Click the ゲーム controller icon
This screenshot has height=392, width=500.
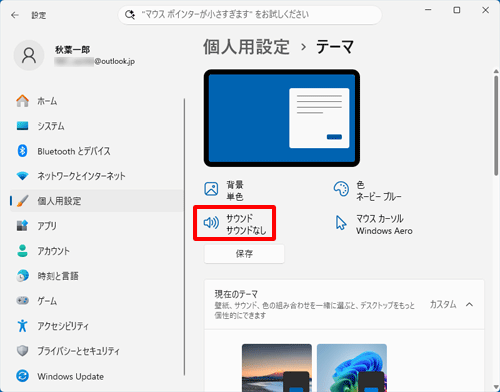[22, 300]
